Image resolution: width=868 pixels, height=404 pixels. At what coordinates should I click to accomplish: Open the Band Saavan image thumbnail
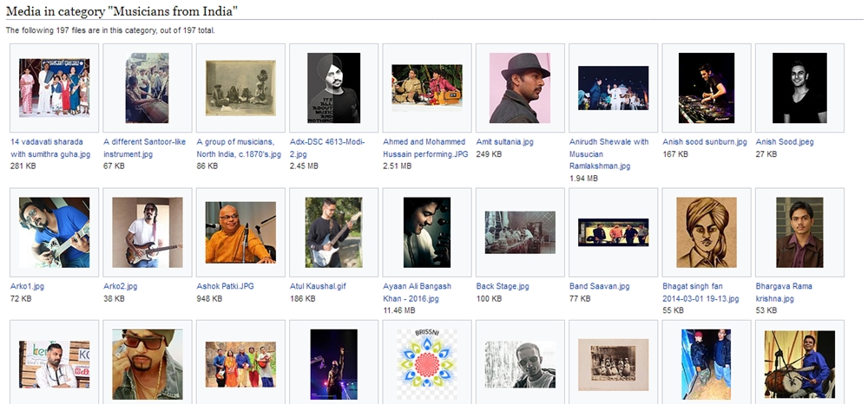(x=613, y=232)
